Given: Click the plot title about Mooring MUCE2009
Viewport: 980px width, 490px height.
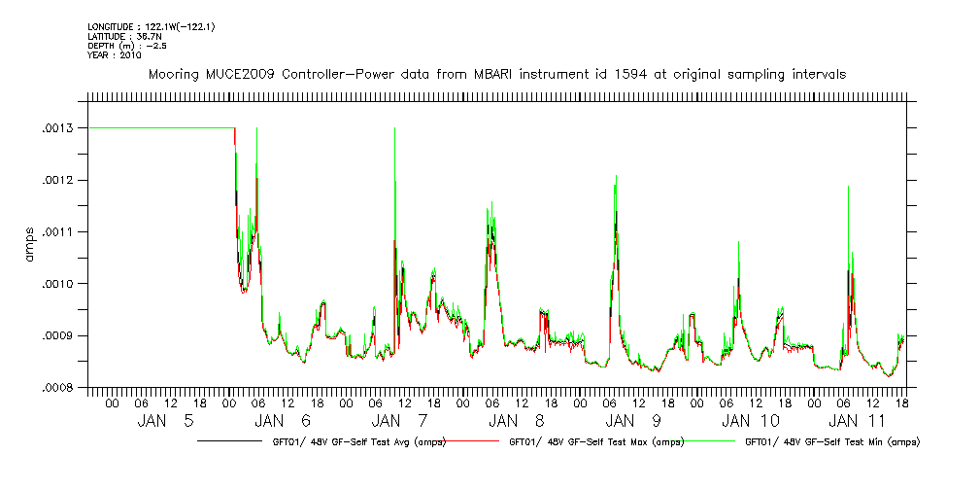Looking at the screenshot, I should [x=496, y=74].
